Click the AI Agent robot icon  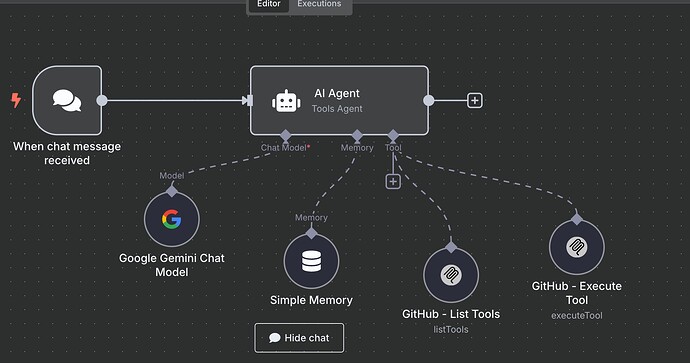coord(286,101)
